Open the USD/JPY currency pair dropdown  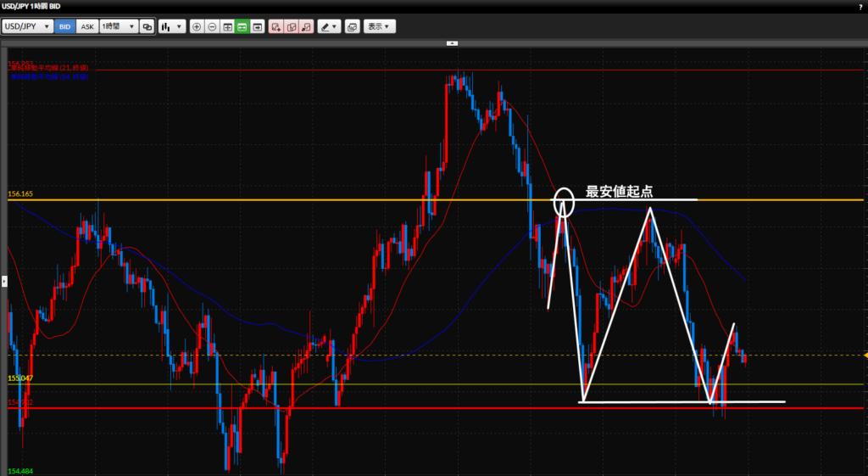28,26
